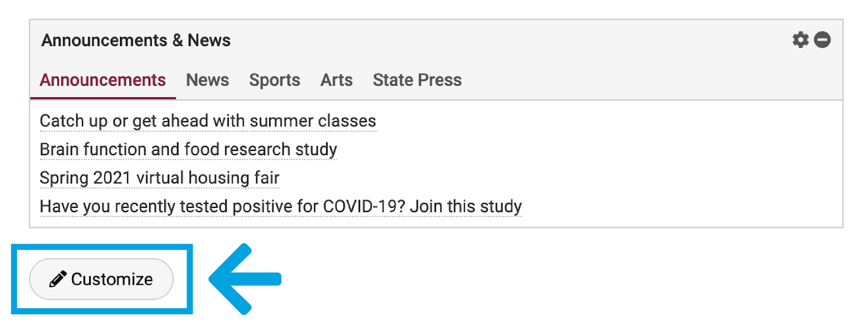The image size is (868, 331).
Task: Click the Customize button
Action: tap(101, 279)
